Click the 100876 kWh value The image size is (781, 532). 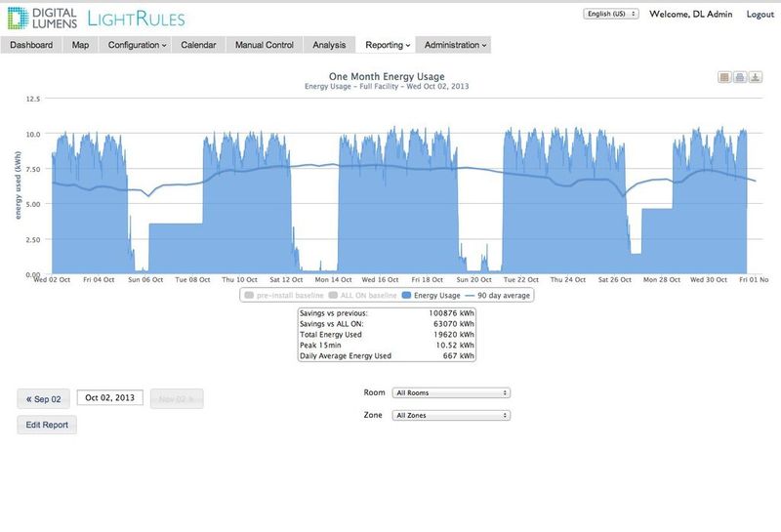[451, 313]
